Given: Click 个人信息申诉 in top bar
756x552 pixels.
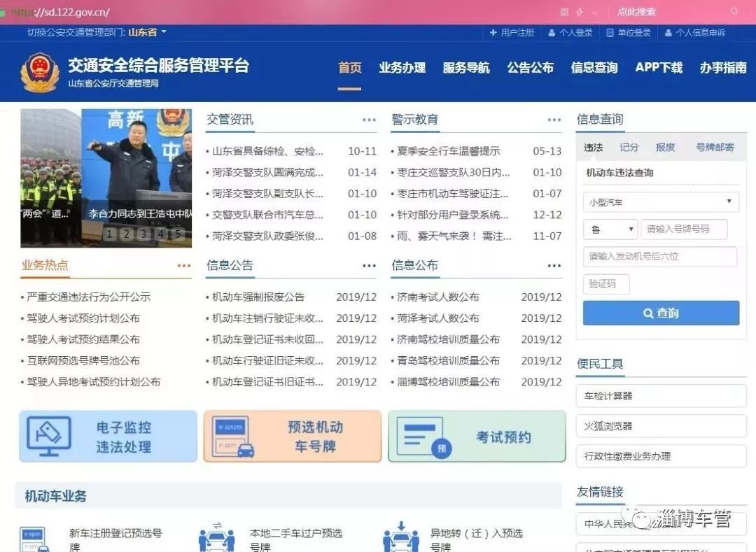Looking at the screenshot, I should [695, 33].
